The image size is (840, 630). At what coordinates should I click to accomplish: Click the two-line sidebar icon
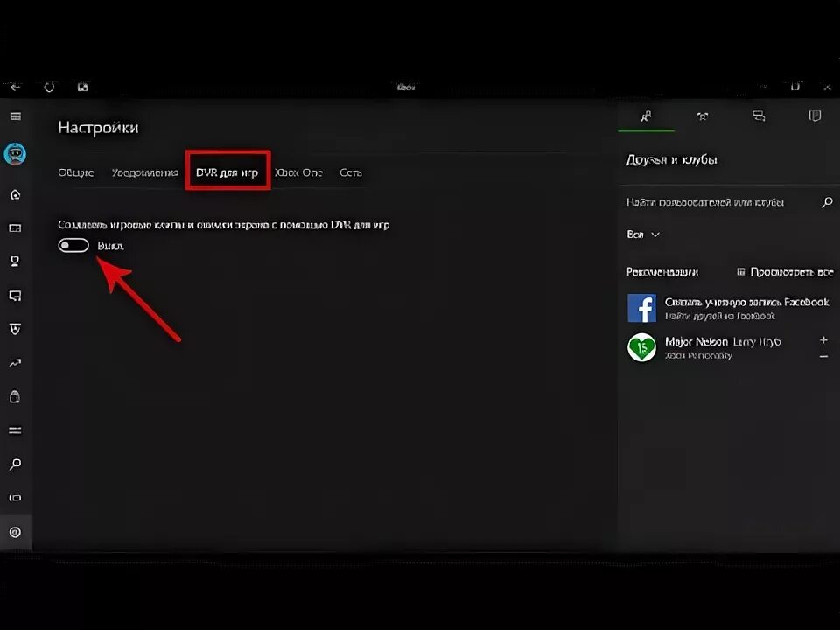tap(15, 430)
